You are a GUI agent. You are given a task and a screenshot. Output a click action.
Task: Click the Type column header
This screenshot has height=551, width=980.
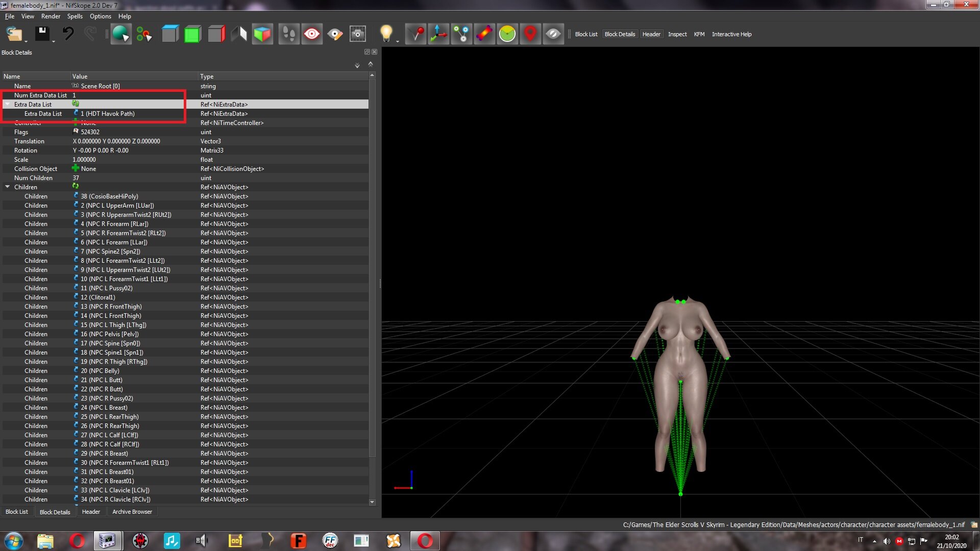click(283, 76)
